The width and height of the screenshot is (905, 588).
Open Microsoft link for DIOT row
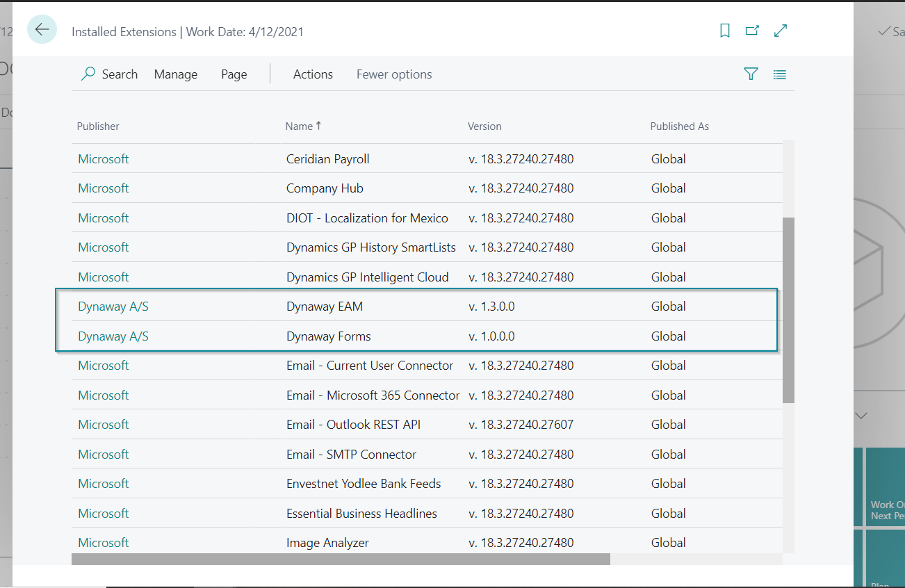pos(104,218)
